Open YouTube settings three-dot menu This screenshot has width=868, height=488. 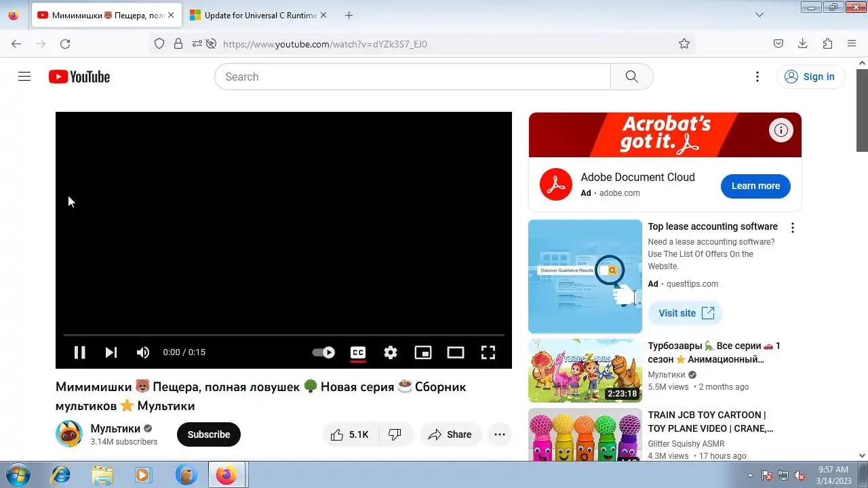[x=757, y=77]
